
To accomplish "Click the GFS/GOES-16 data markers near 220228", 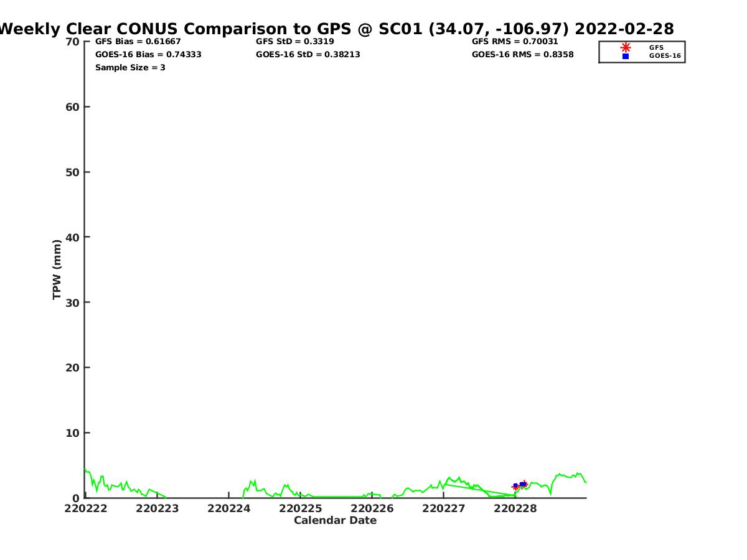I will click(x=520, y=485).
